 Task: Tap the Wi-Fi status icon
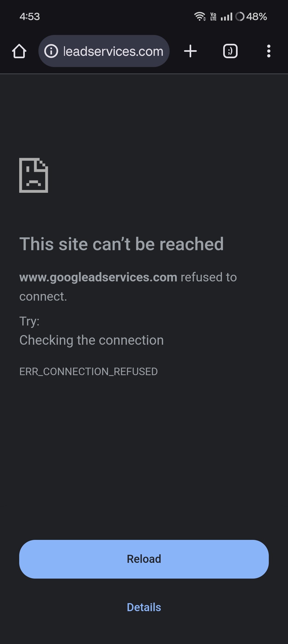point(200,17)
